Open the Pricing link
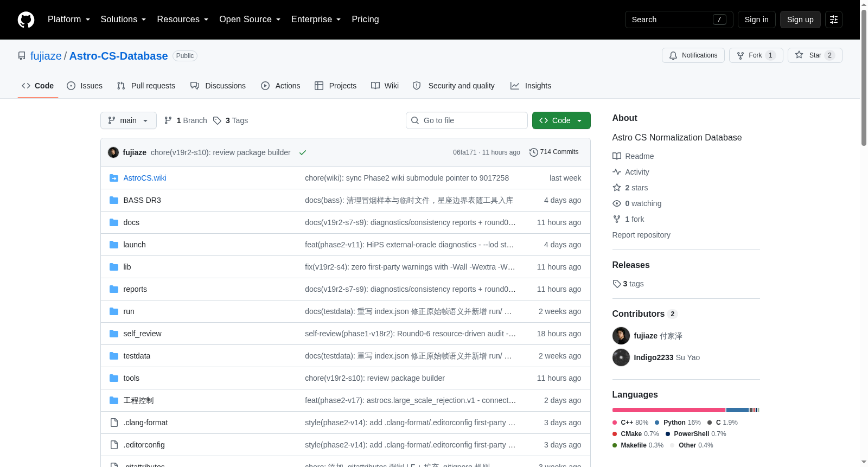Image resolution: width=868 pixels, height=467 pixels. pos(366,20)
